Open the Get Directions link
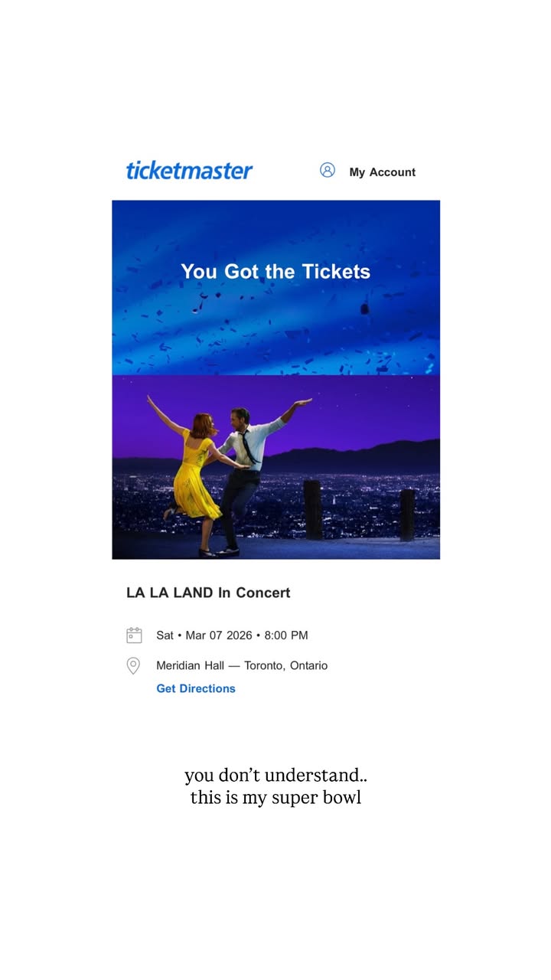 point(196,688)
